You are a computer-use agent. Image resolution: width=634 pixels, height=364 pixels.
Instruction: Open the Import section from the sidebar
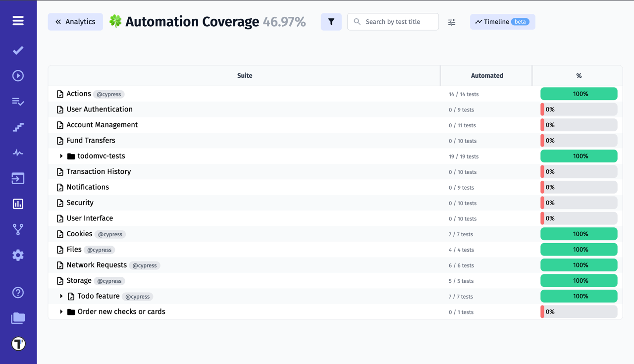pyautogui.click(x=18, y=178)
